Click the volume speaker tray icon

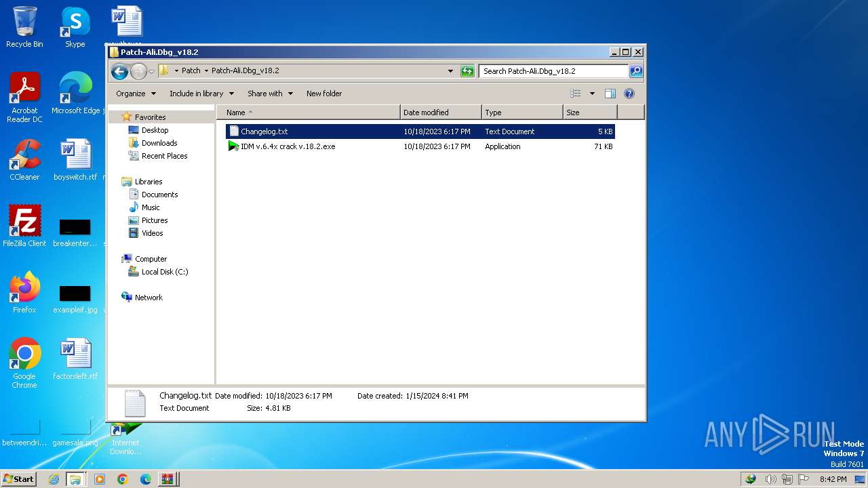[771, 479]
